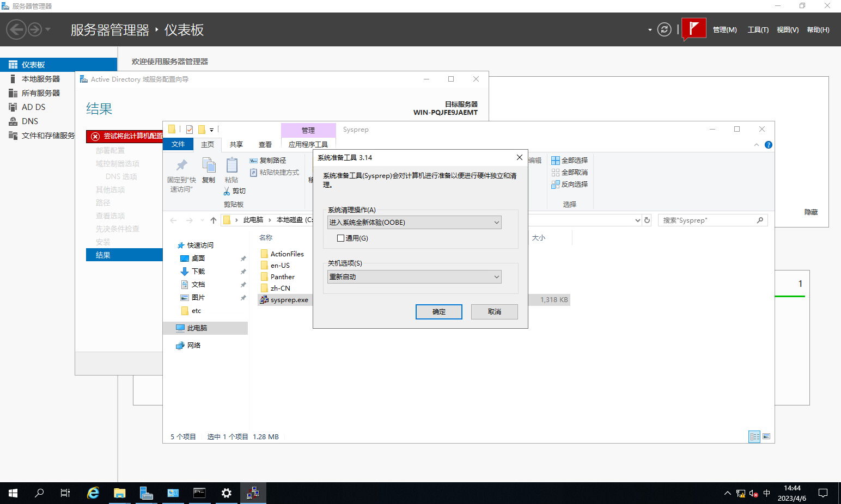Open Internet Explorer from the taskbar

(x=93, y=493)
